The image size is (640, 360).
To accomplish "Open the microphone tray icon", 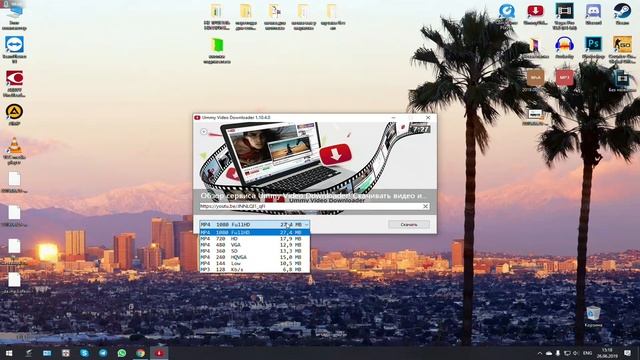I will [x=558, y=353].
